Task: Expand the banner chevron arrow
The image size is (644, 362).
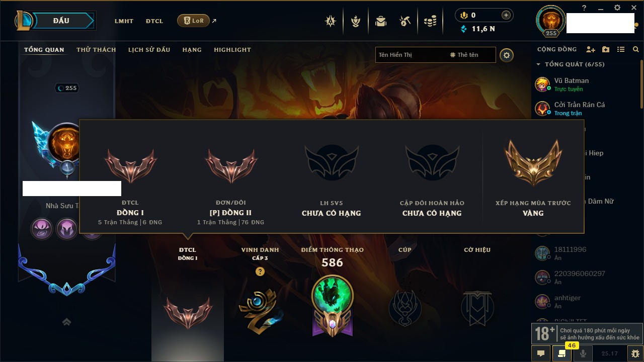Action: coord(67,322)
